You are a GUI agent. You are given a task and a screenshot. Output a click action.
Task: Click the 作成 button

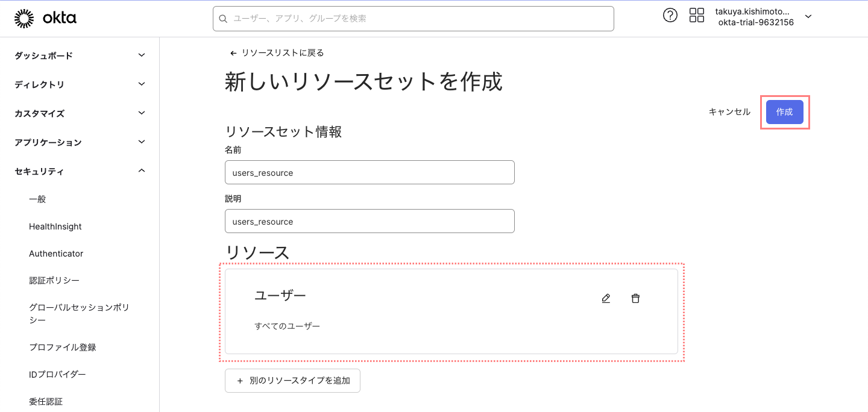click(784, 112)
